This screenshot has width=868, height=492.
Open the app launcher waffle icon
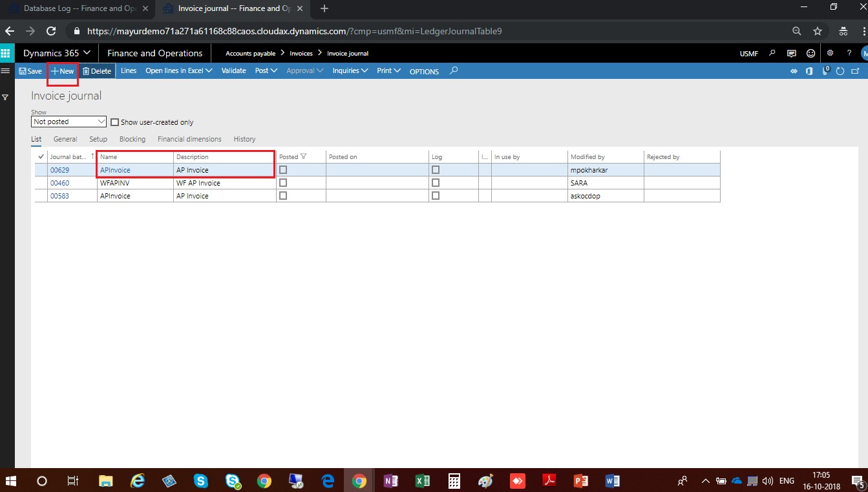(7, 53)
